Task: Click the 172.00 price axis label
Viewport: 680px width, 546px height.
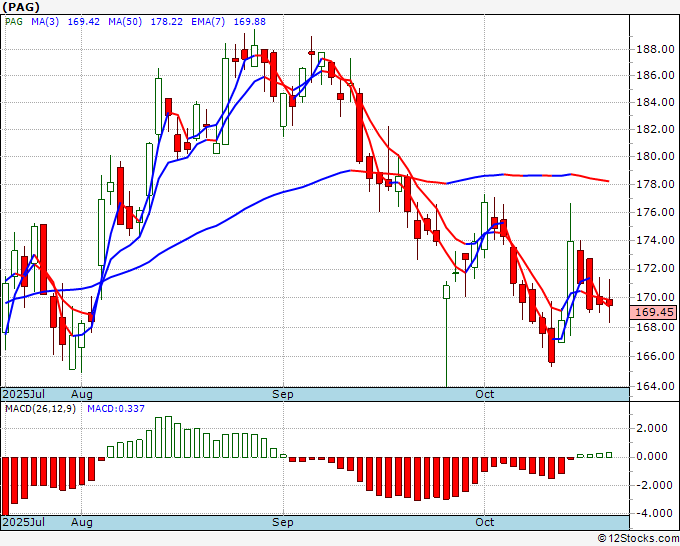Action: point(655,269)
